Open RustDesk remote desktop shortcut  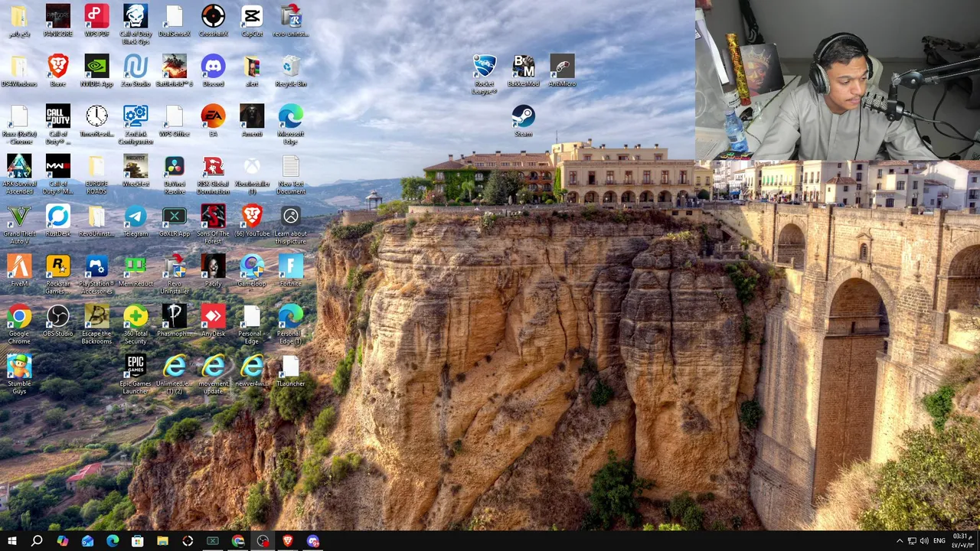[57, 220]
